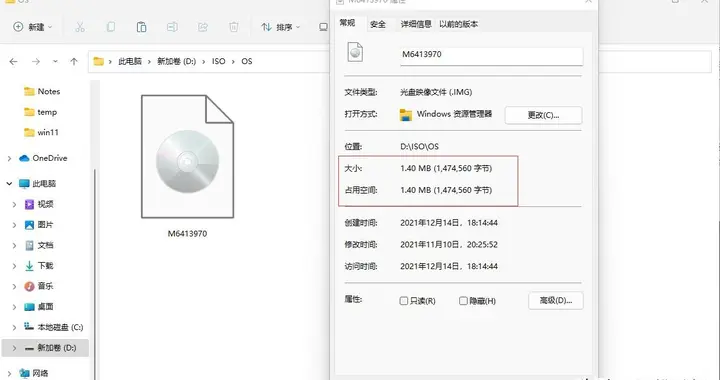Click the 文档 Documents icon in sidebar
Screen dimensions: 720x380
pyautogui.click(x=29, y=246)
